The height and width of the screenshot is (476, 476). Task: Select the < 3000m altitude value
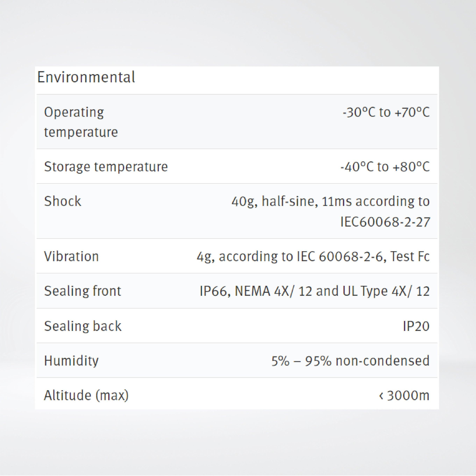pos(404,395)
